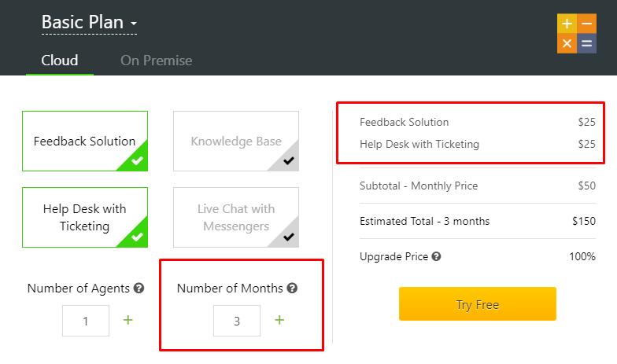Increase number of months with plus icon

[279, 320]
